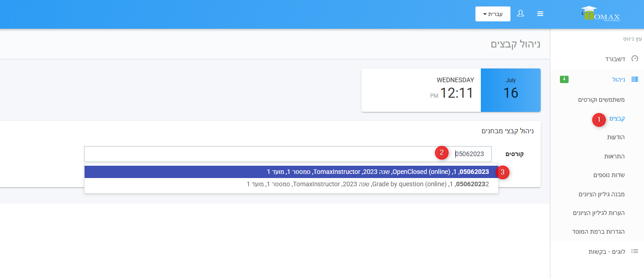Select the OpenClosed (online) course suggestion
The width and height of the screenshot is (644, 278).
tap(291, 172)
